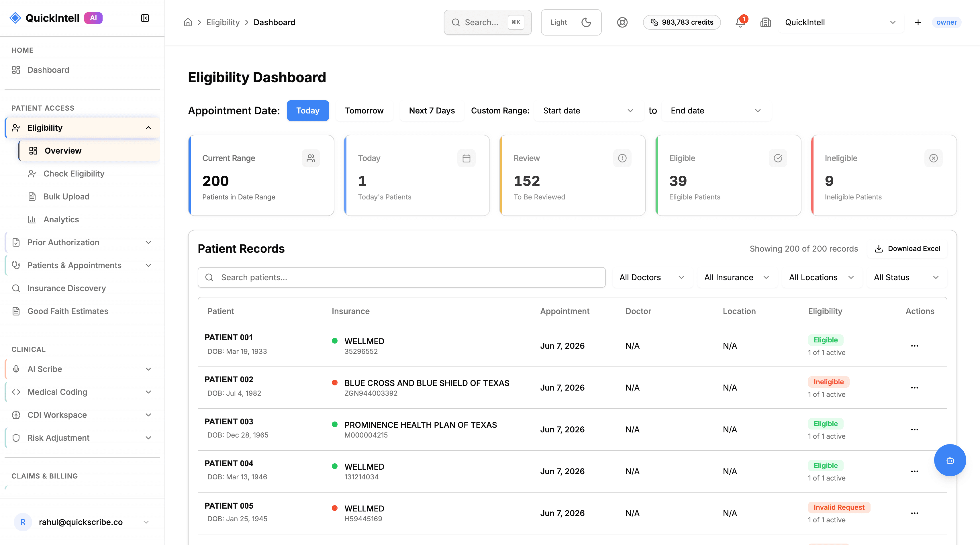Open the help lifebuoy icon
980x545 pixels.
coord(622,22)
